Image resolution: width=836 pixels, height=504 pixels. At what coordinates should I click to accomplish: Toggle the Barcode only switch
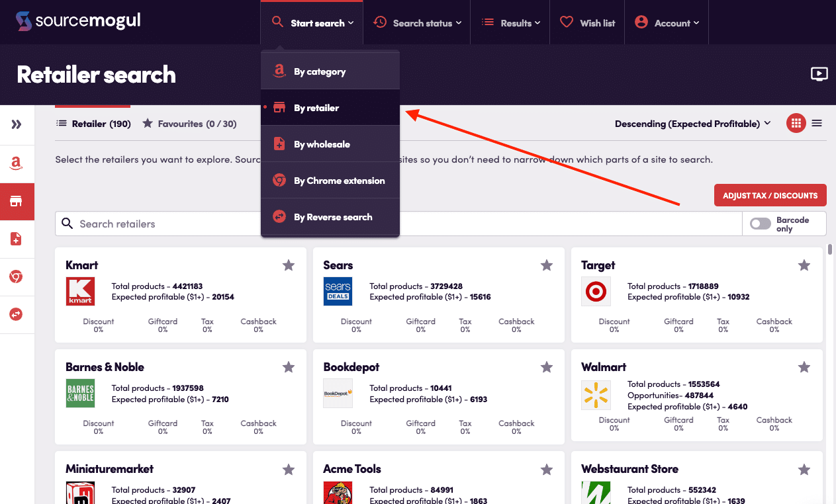[760, 224]
